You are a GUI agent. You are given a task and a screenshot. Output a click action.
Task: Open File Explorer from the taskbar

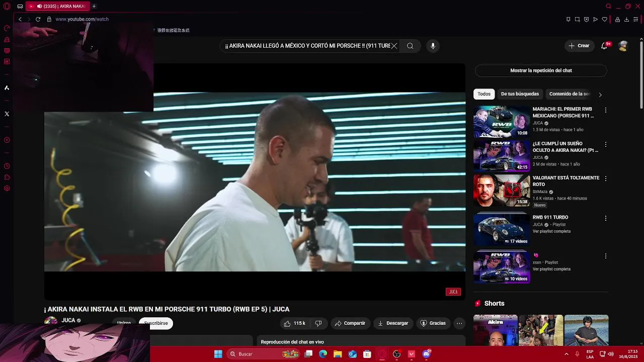[x=338, y=354]
